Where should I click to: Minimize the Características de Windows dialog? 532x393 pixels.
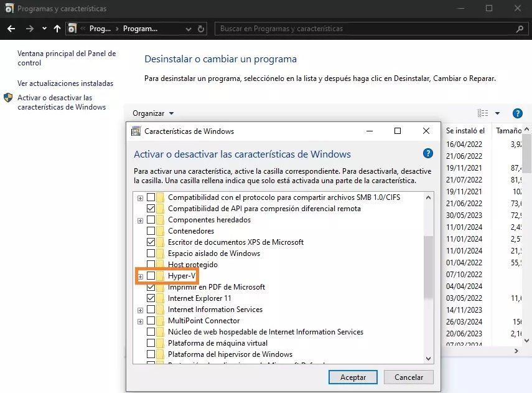click(370, 131)
